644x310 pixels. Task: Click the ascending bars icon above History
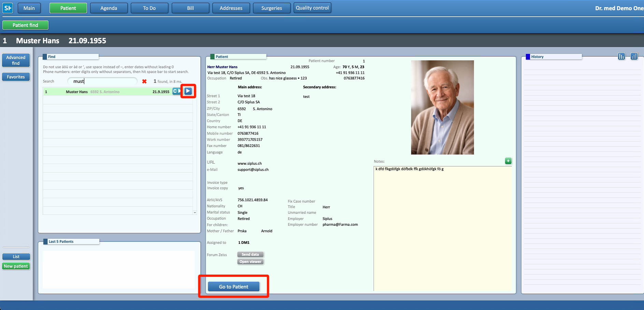pos(634,56)
